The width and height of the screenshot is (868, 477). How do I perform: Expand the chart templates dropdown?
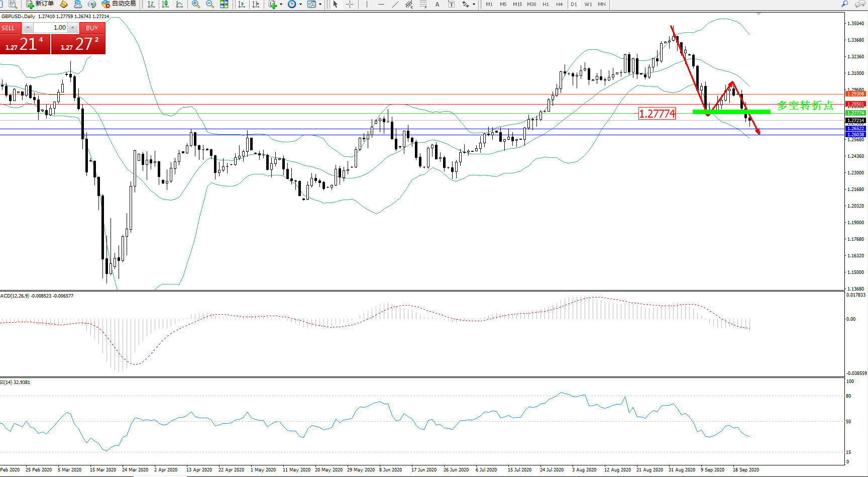[320, 5]
